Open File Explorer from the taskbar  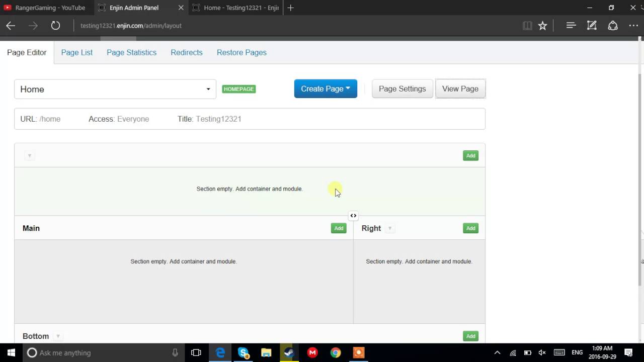[x=266, y=352]
